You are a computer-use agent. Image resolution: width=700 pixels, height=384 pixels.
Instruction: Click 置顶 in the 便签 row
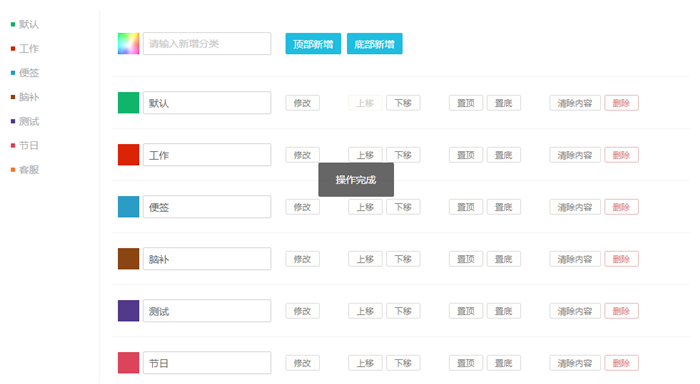pyautogui.click(x=466, y=207)
